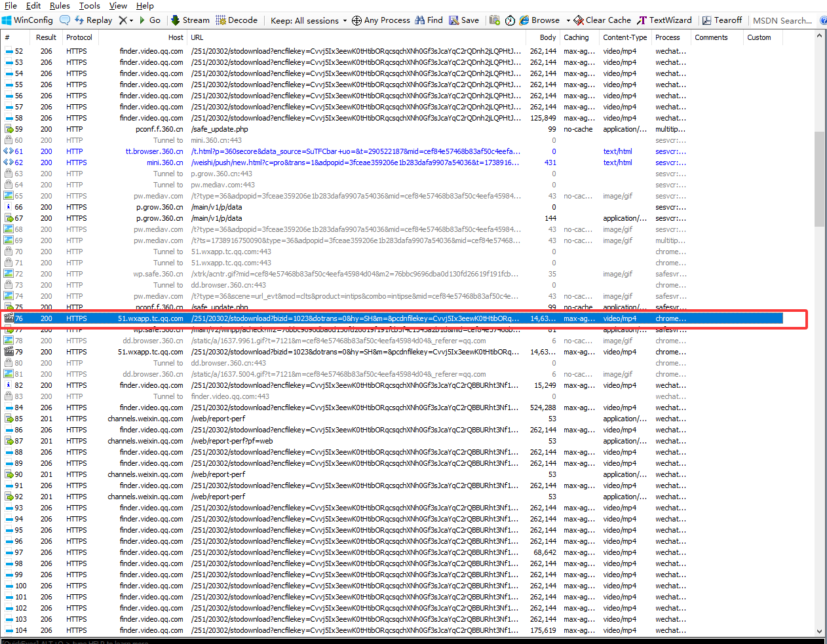Open the TextWizard tool
Viewport: 827px width, 644px height.
pos(664,20)
